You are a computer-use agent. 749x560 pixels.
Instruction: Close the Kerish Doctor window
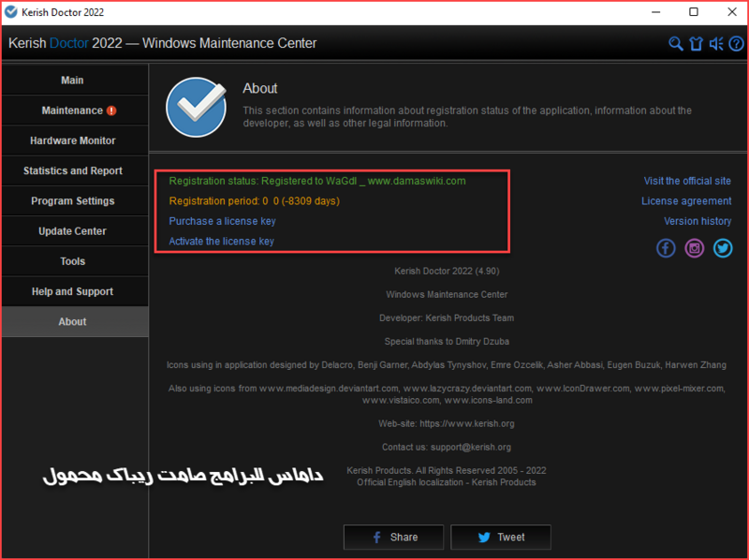tap(732, 12)
